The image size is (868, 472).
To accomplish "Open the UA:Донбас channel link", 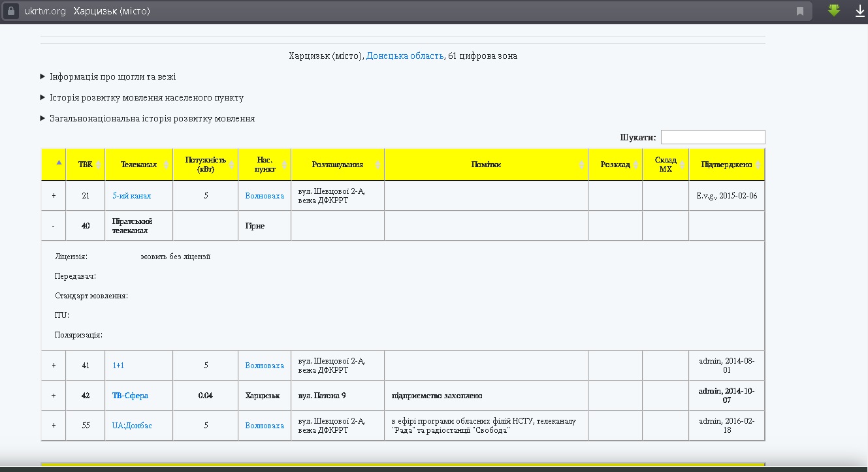I will point(132,426).
